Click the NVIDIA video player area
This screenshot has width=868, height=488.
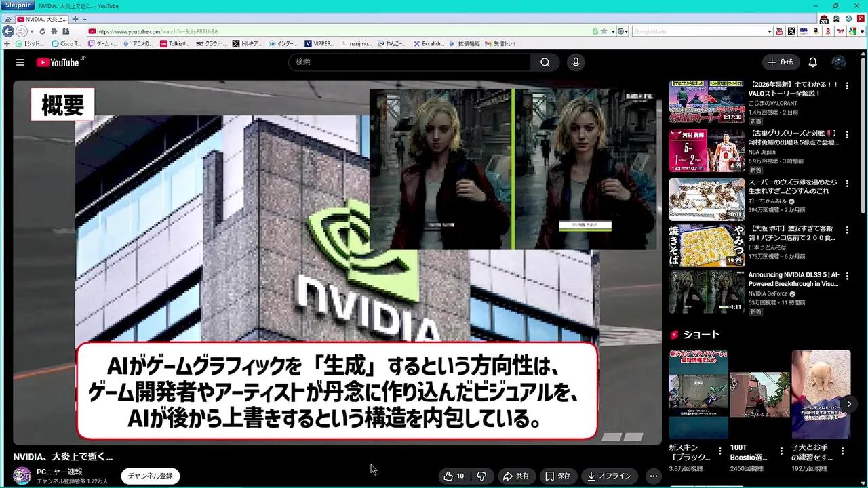point(337,262)
